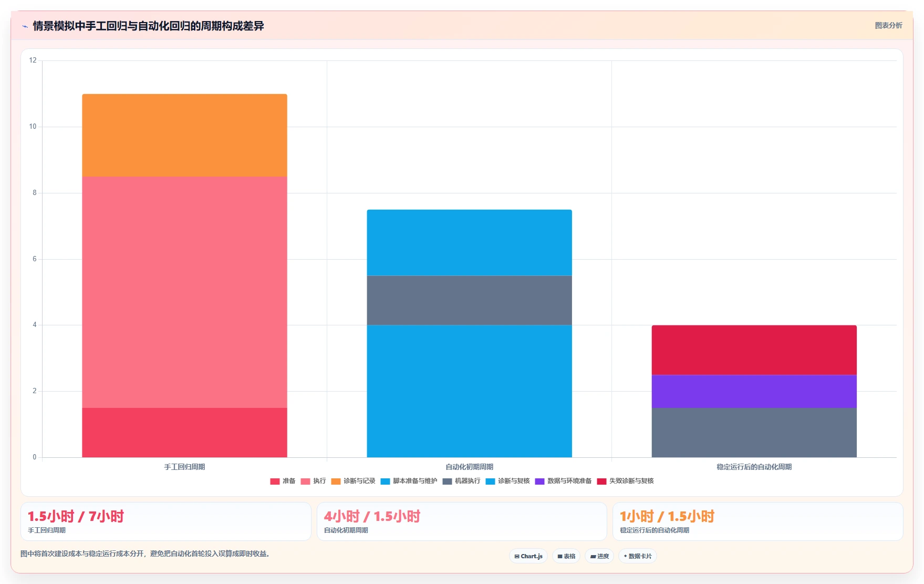Click the 4小时 / 1.5小时 stat value
This screenshot has height=584, width=924.
coord(372,516)
